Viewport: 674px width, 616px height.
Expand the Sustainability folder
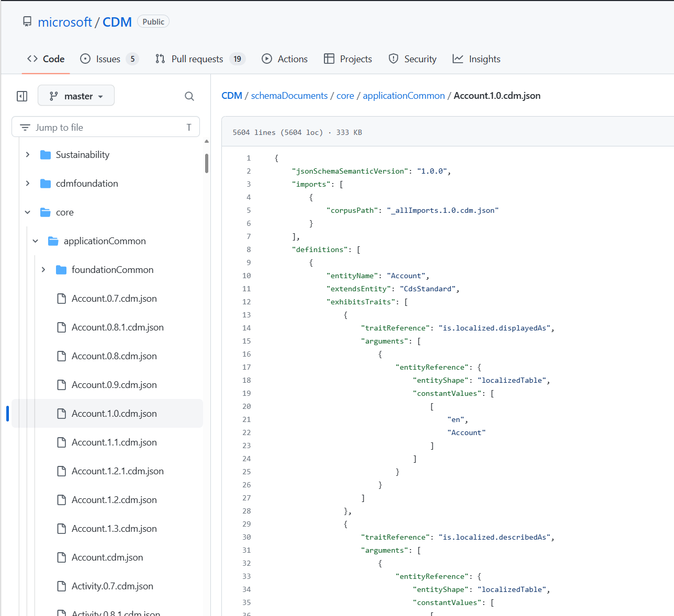(x=28, y=154)
